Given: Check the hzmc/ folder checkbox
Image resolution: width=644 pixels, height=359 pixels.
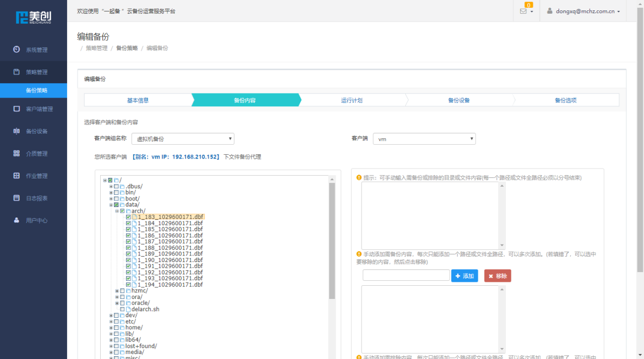Looking at the screenshot, I should coord(122,291).
